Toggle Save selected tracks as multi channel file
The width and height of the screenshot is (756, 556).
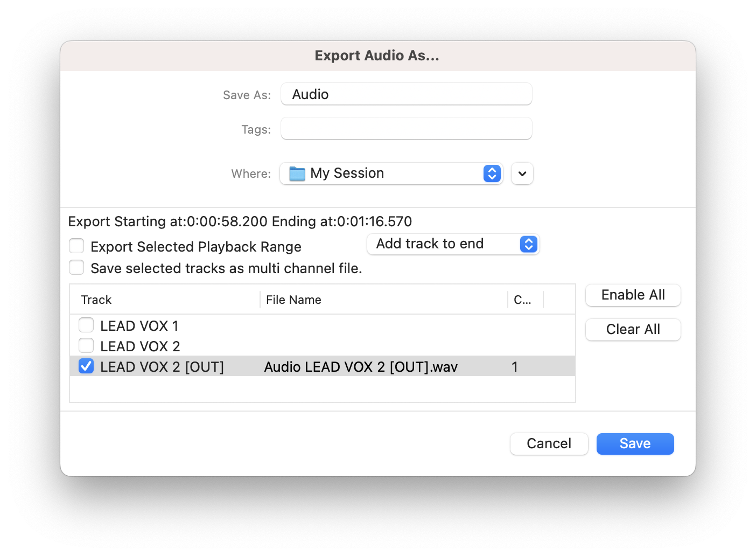(x=76, y=268)
